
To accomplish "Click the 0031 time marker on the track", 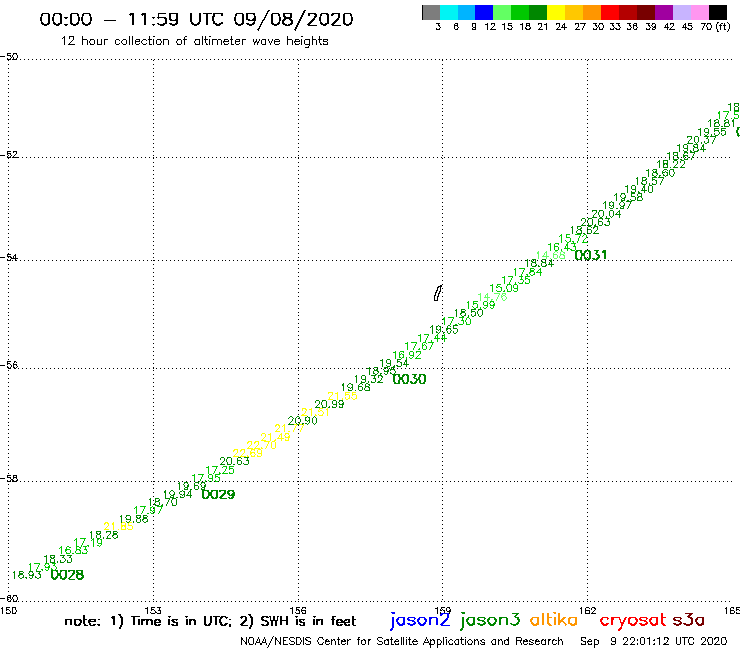I will [x=591, y=255].
